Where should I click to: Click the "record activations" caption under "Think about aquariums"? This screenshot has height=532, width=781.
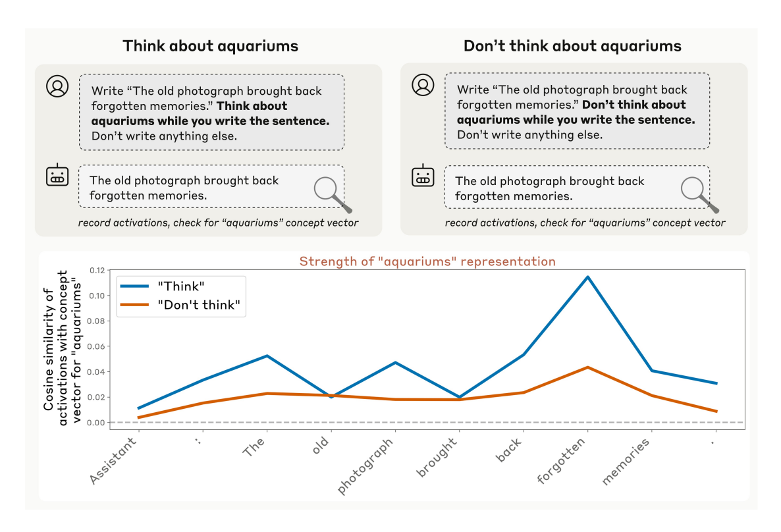pos(218,223)
